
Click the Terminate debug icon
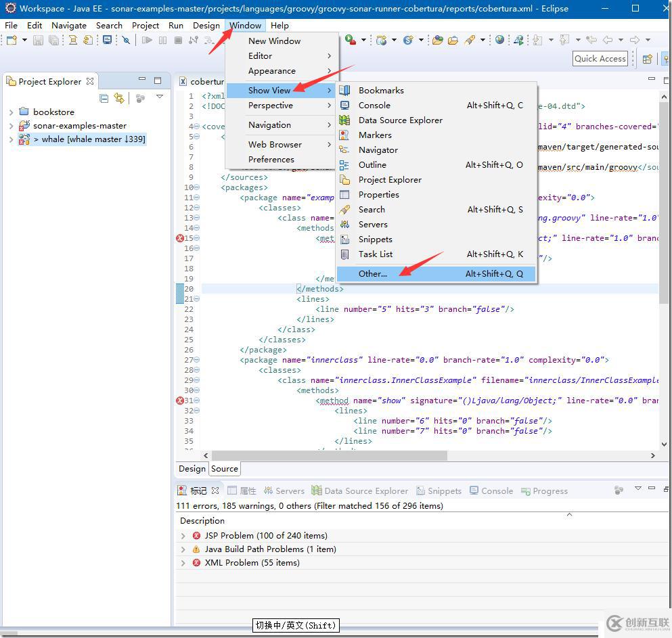178,41
